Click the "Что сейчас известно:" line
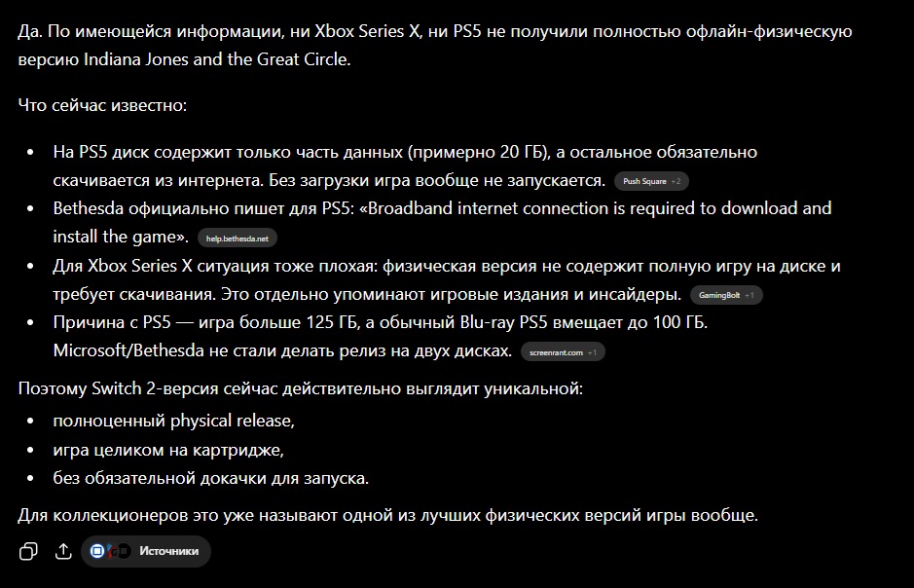The image size is (914, 588). pos(102,105)
